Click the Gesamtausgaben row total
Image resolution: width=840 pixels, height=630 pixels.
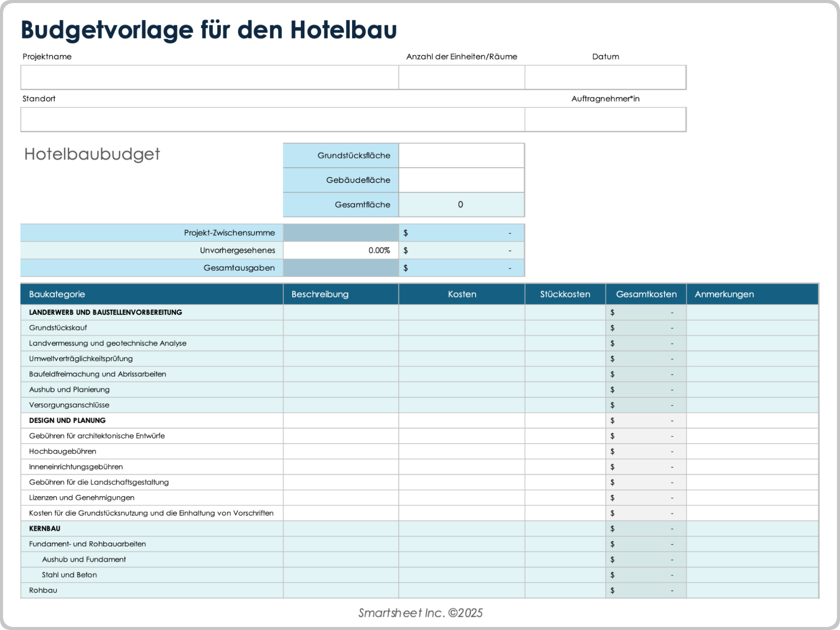[461, 268]
